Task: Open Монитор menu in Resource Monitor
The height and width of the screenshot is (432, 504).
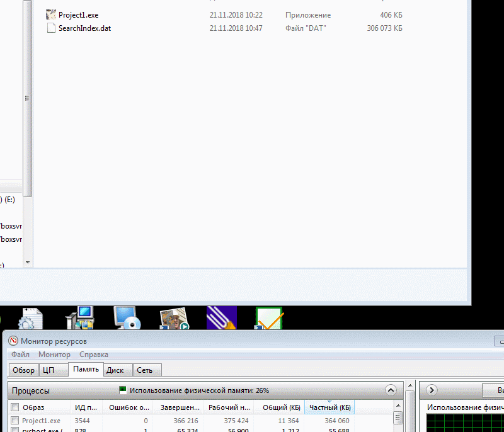Action: click(x=54, y=355)
